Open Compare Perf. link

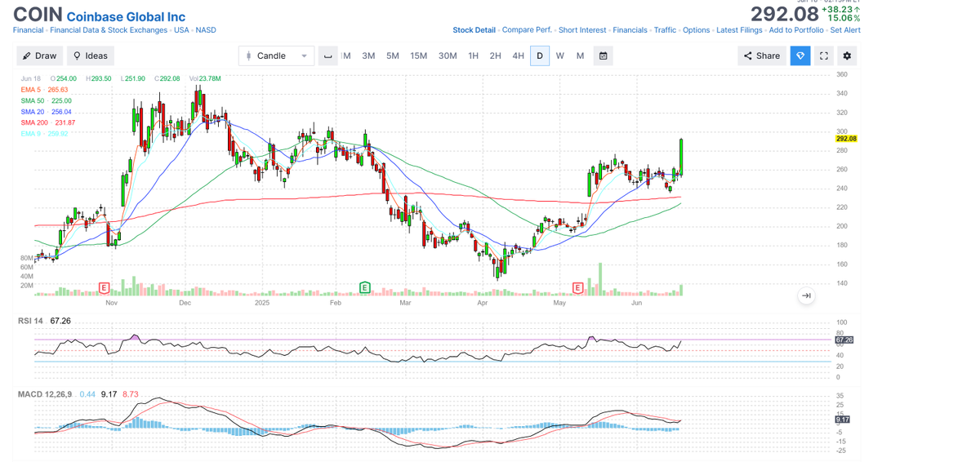[x=527, y=30]
